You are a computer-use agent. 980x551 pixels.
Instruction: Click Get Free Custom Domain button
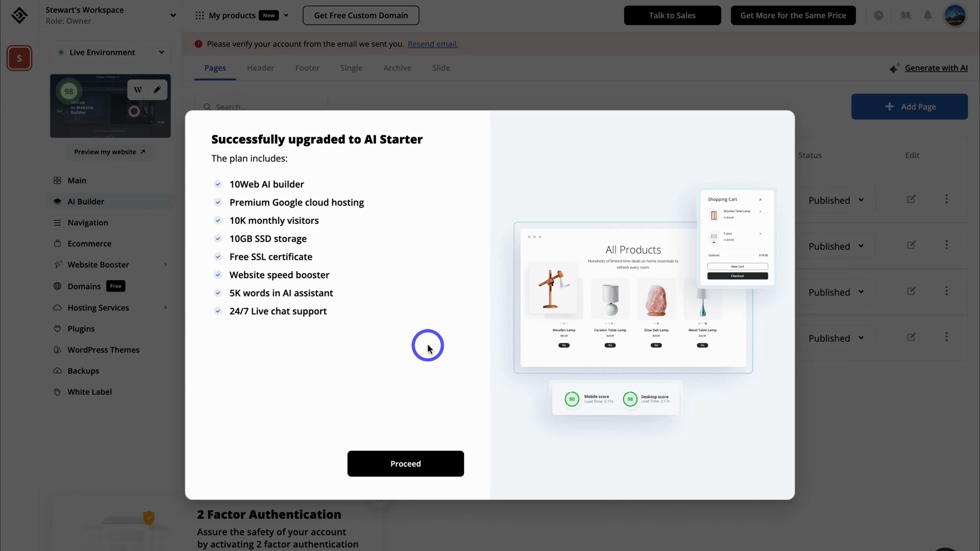coord(361,15)
